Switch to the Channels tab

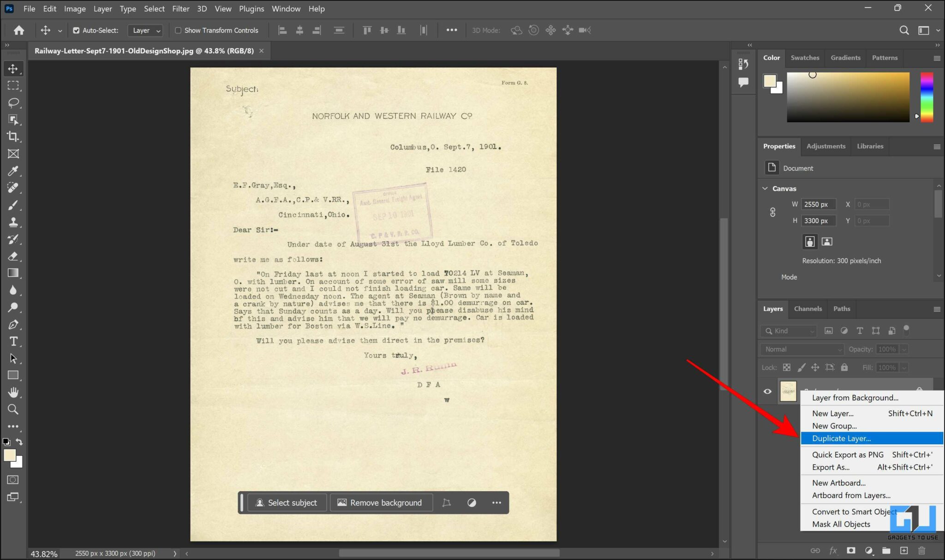(x=808, y=309)
